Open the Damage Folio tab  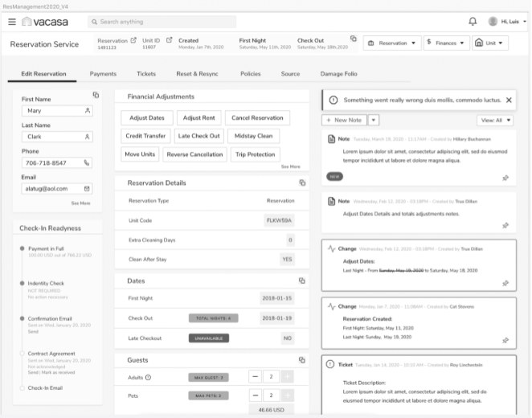click(x=338, y=74)
